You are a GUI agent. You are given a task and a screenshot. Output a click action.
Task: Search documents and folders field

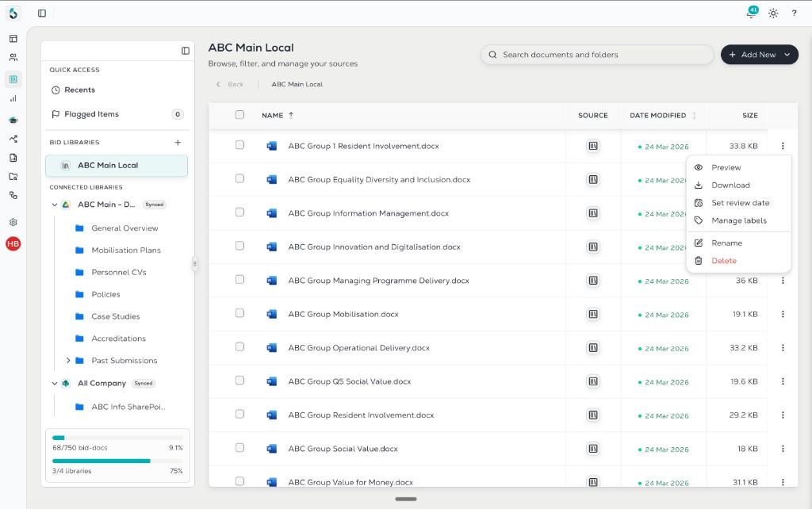[597, 55]
